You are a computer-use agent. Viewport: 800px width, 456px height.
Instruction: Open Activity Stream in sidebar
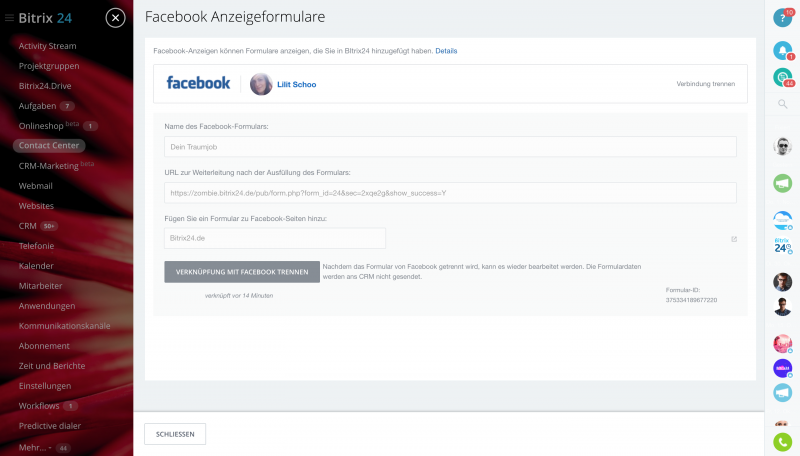click(47, 46)
